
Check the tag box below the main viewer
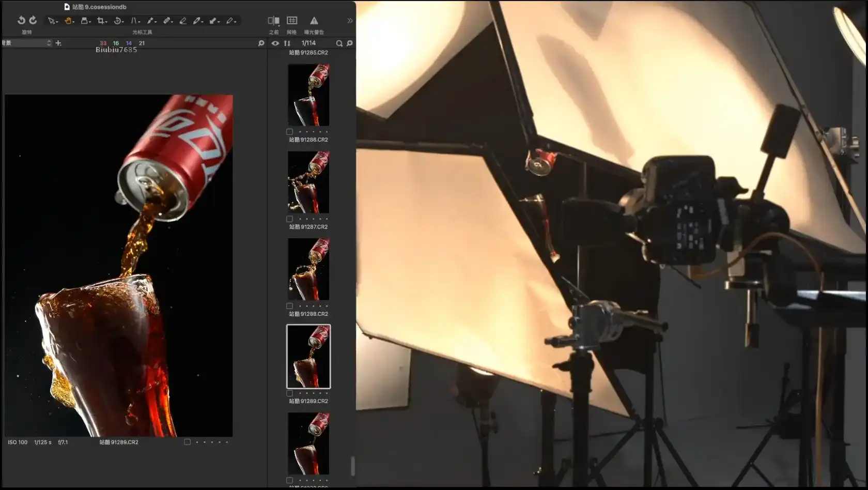(187, 442)
